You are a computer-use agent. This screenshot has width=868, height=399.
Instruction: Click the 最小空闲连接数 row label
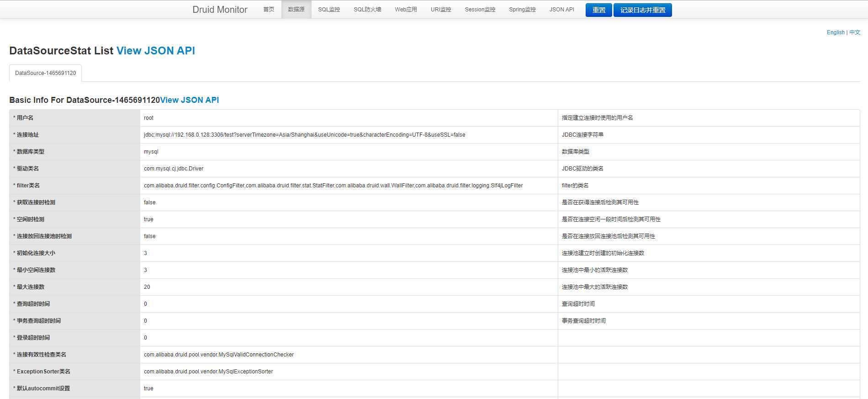pos(34,270)
